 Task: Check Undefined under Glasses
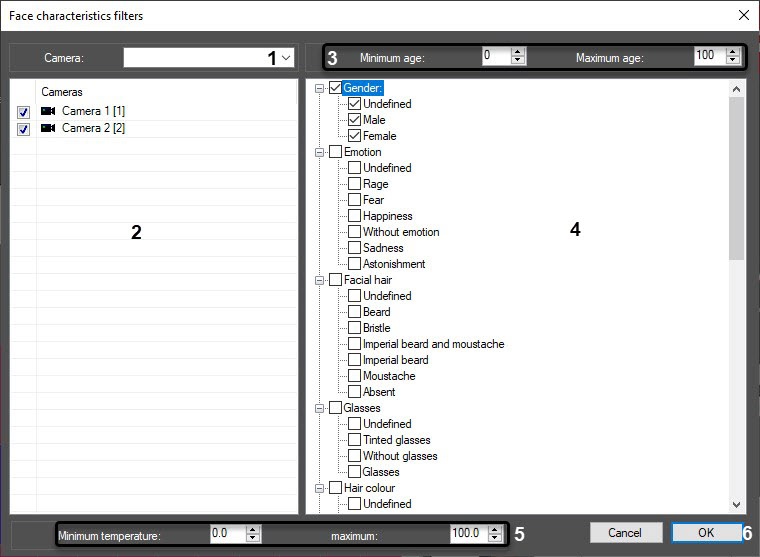coord(354,424)
